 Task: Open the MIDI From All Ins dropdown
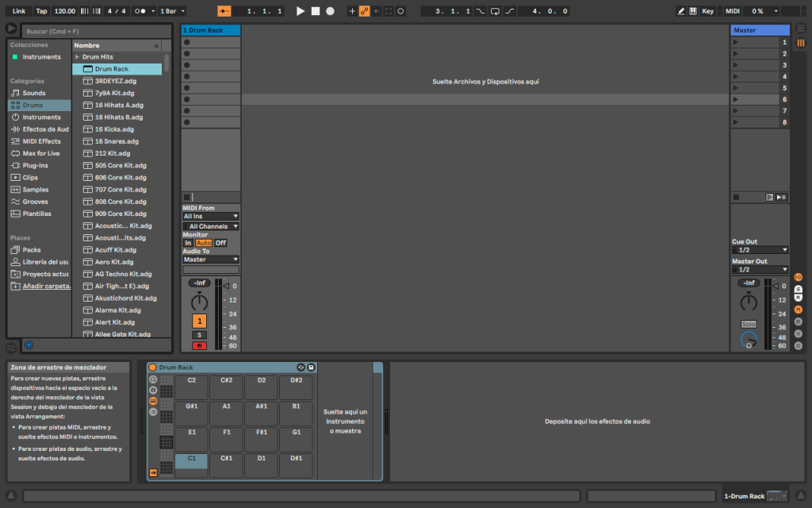coord(211,216)
